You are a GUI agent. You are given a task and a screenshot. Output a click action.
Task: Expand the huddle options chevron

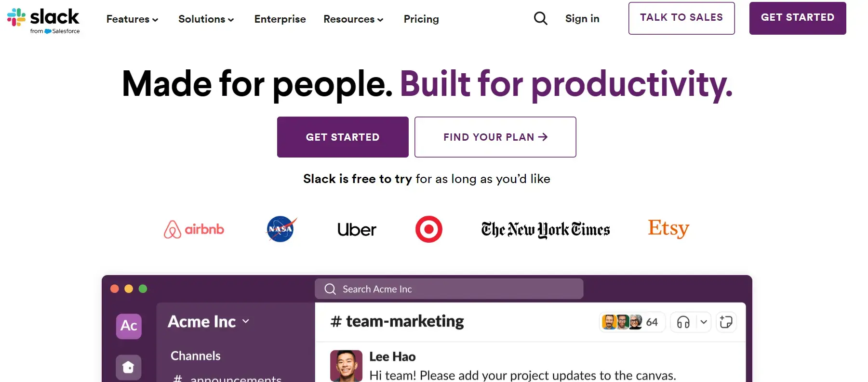point(703,322)
